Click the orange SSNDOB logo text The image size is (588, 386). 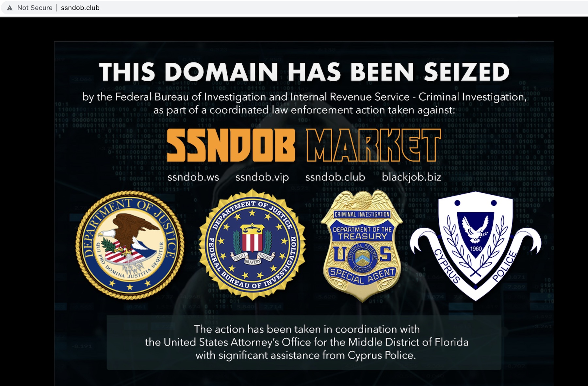click(231, 145)
